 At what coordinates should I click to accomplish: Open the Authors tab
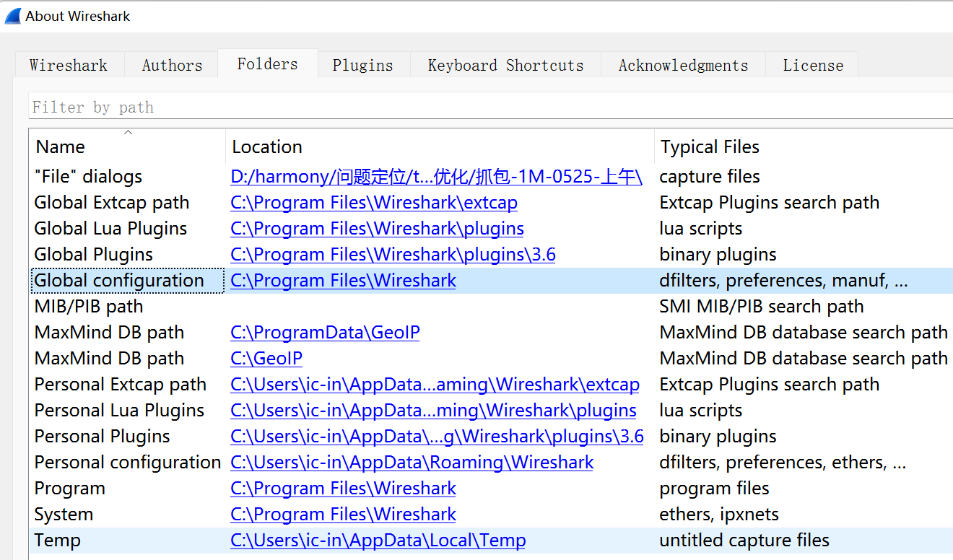pos(172,64)
